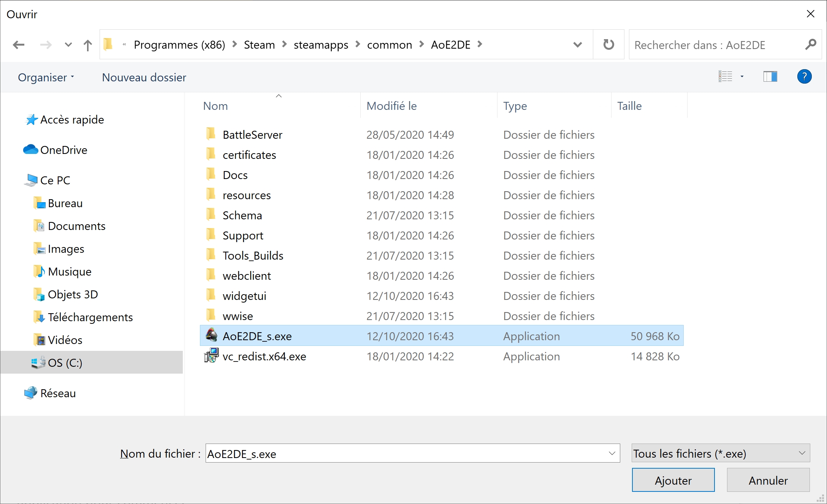The height and width of the screenshot is (504, 827).
Task: Open Téléchargements in sidebar
Action: tap(83, 317)
